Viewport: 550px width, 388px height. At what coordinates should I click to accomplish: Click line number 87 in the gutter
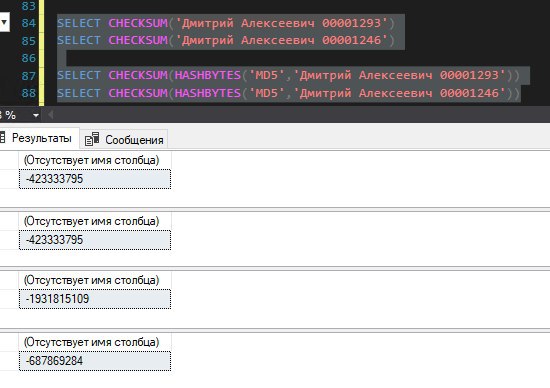coord(29,75)
